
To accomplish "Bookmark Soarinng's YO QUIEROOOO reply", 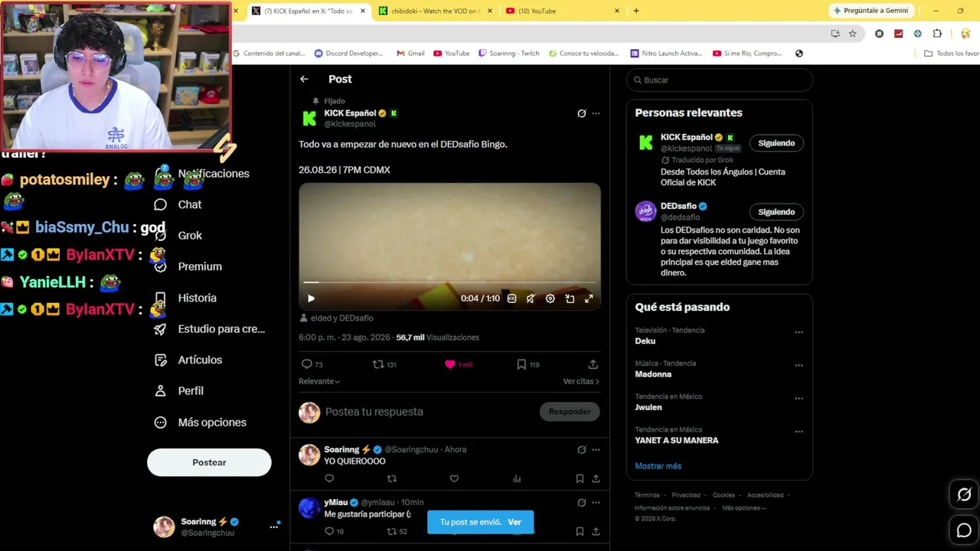I will (x=580, y=479).
